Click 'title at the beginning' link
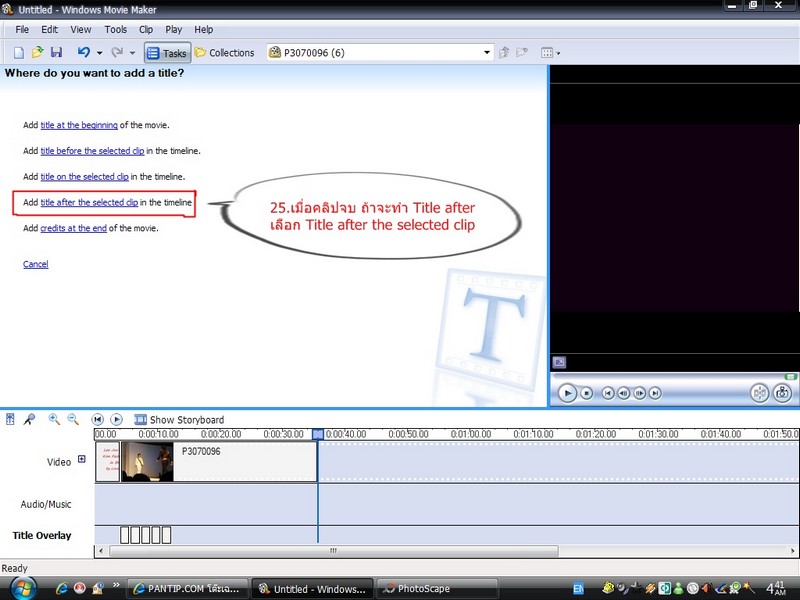The width and height of the screenshot is (800, 600). [79, 125]
